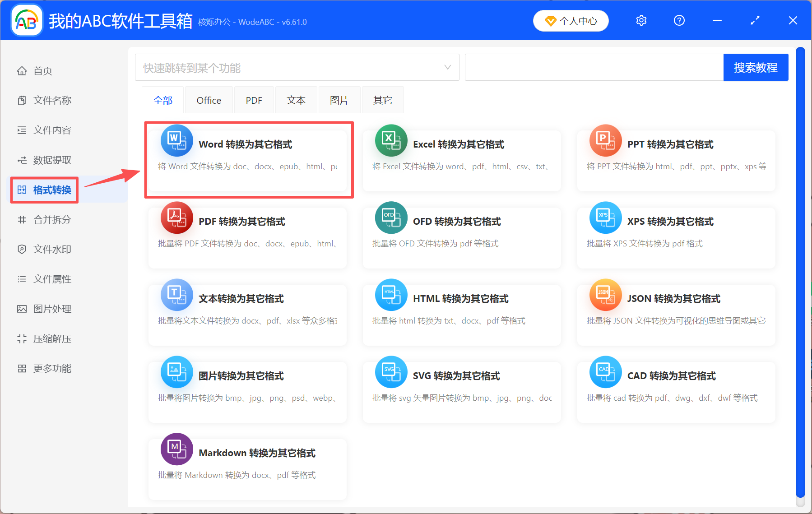
Task: Select the CAD conversion tool icon
Action: coord(605,372)
